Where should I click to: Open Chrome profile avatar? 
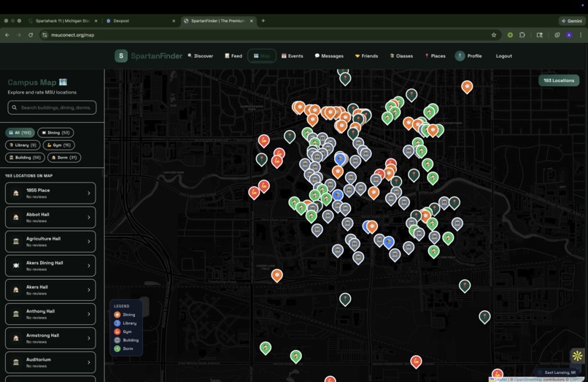coord(569,35)
